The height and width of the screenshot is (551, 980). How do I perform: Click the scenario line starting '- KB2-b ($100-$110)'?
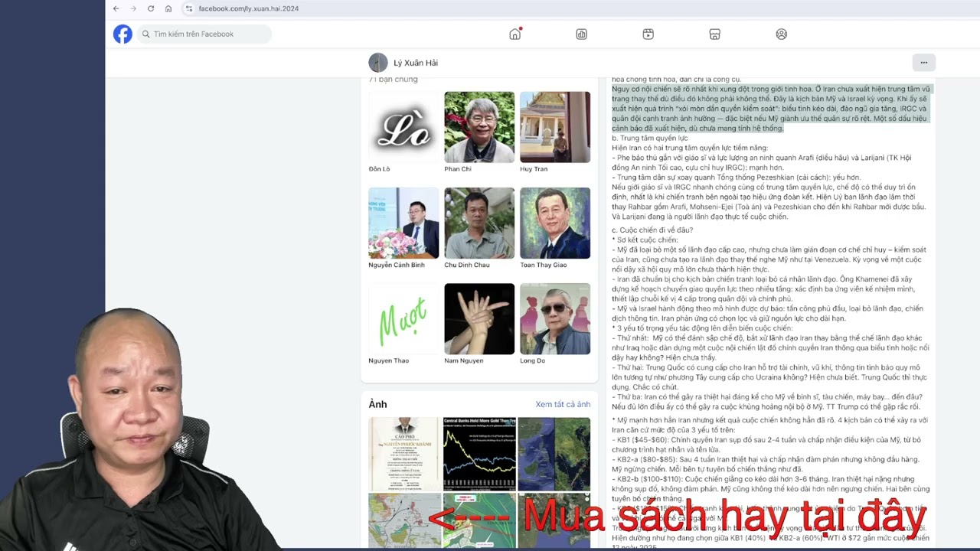click(x=769, y=488)
